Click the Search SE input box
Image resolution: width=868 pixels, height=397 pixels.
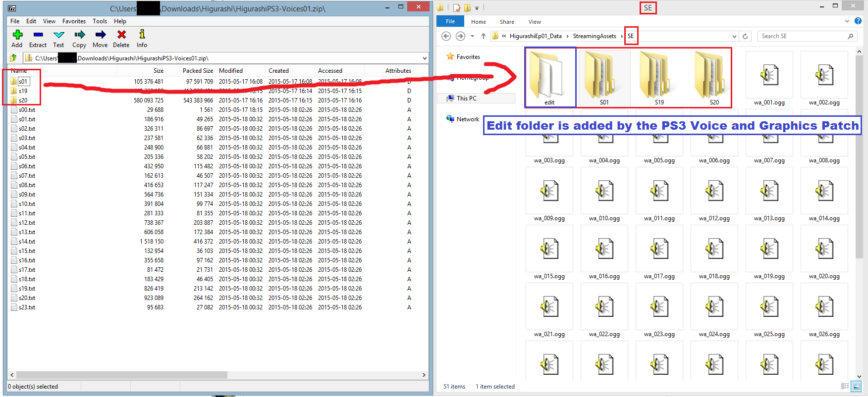click(x=803, y=36)
